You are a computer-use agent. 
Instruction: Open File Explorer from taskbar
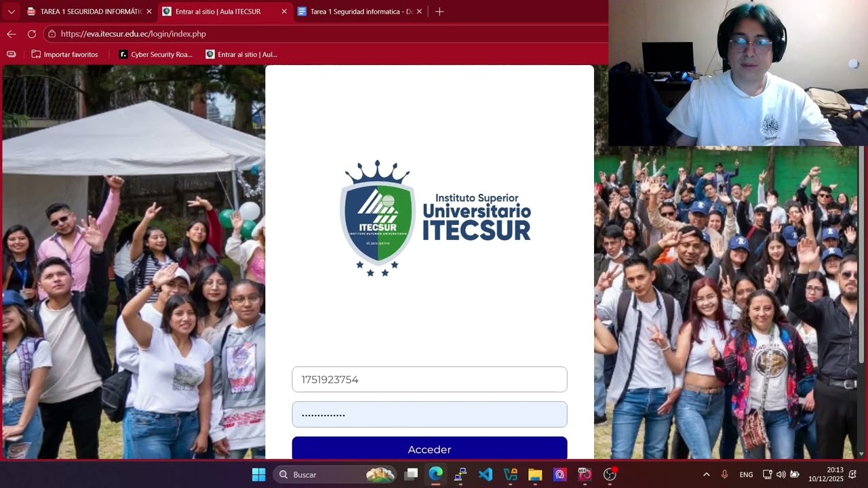pyautogui.click(x=535, y=474)
